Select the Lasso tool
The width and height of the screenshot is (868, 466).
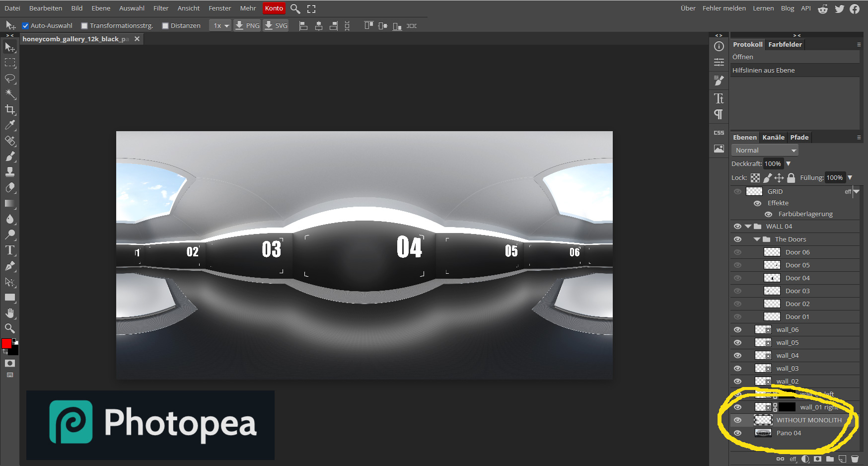10,78
